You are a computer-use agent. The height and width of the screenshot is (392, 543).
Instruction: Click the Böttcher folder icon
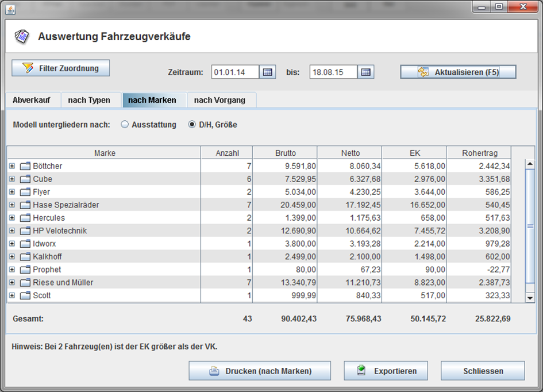(x=25, y=166)
